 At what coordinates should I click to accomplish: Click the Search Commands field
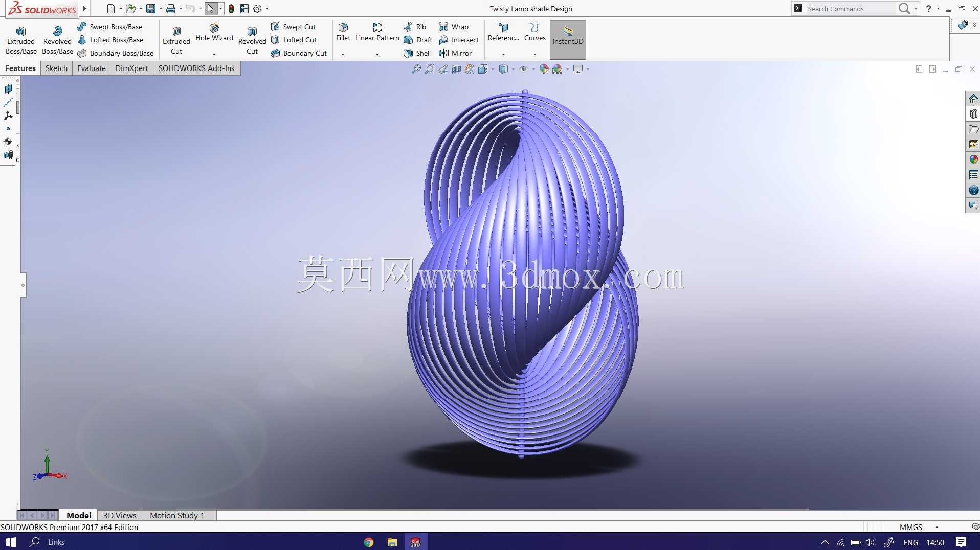(x=850, y=9)
